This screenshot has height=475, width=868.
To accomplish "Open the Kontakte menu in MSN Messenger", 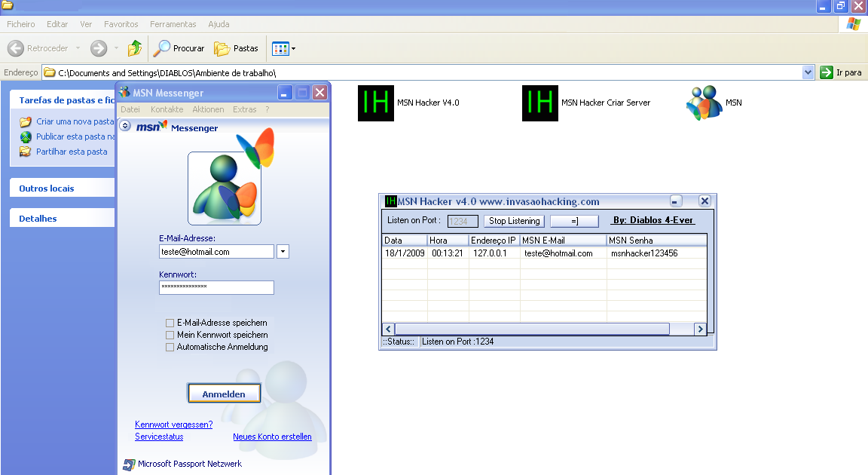I will (167, 109).
